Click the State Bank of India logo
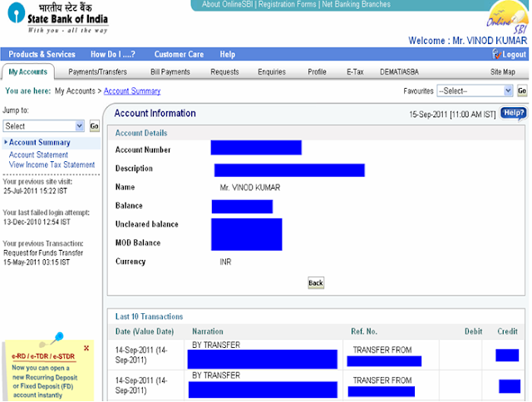The image size is (532, 402). (x=57, y=17)
